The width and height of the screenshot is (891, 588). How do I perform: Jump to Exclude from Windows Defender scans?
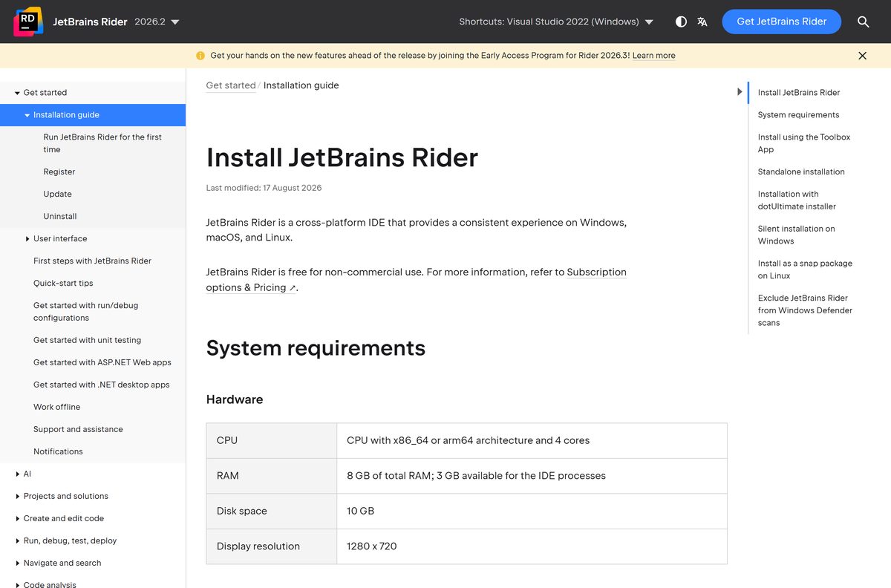(805, 310)
